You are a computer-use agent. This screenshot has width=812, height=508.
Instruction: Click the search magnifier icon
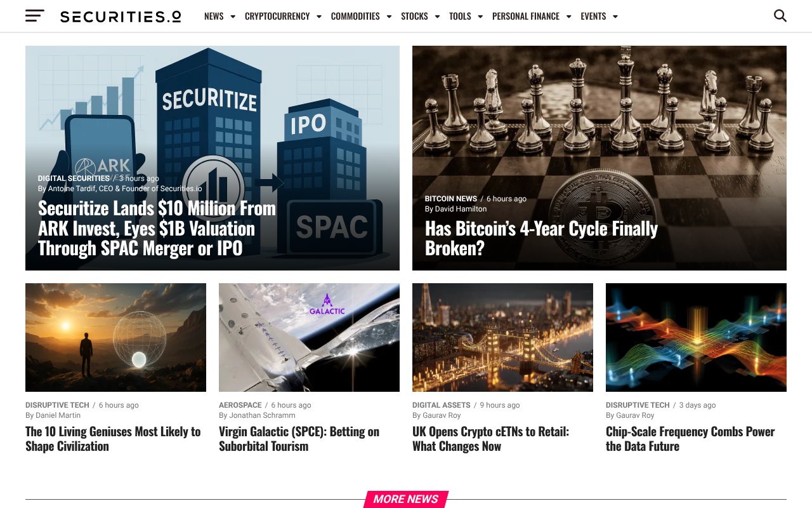tap(780, 16)
